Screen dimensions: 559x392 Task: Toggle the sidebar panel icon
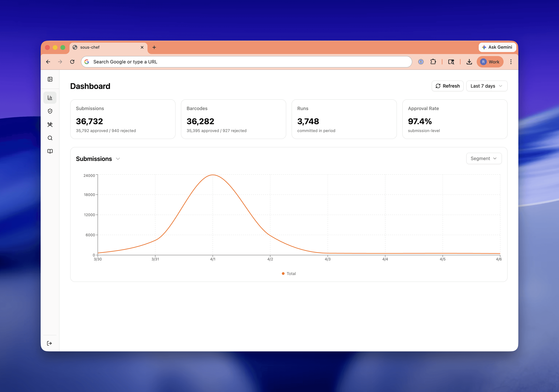(x=50, y=79)
